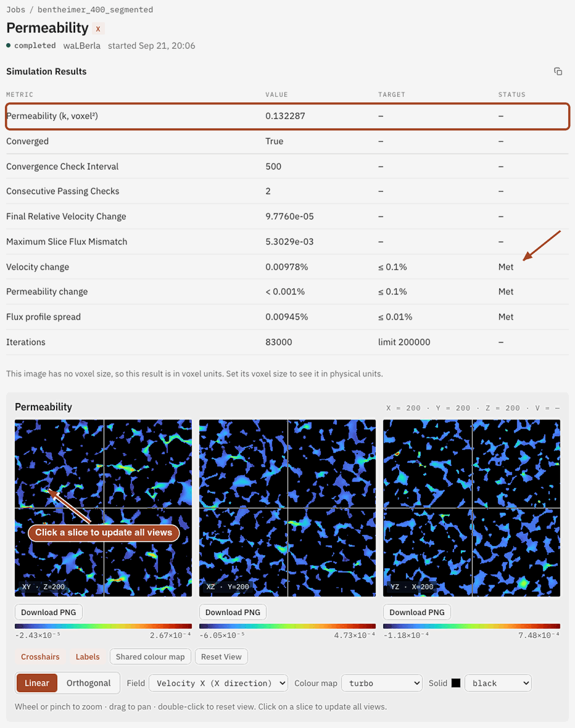
Task: Click the Met status in the Permeability change row
Action: [x=506, y=292]
